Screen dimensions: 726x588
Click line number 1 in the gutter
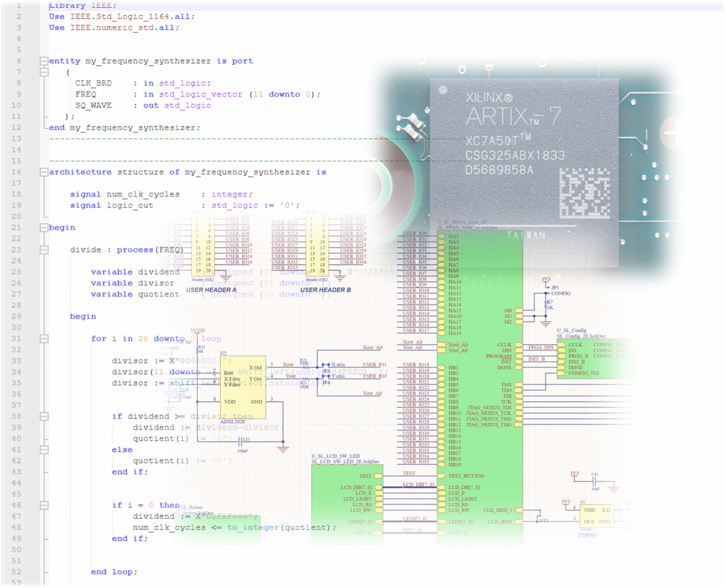19,5
